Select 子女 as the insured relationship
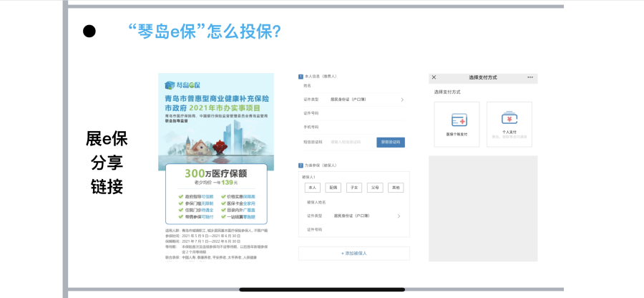This screenshot has width=644, height=298. [354, 188]
